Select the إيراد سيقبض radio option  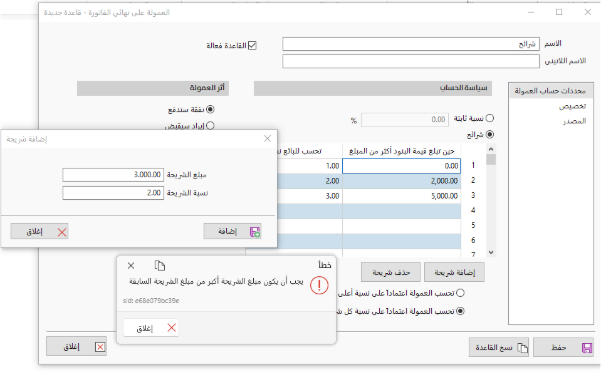[210, 126]
